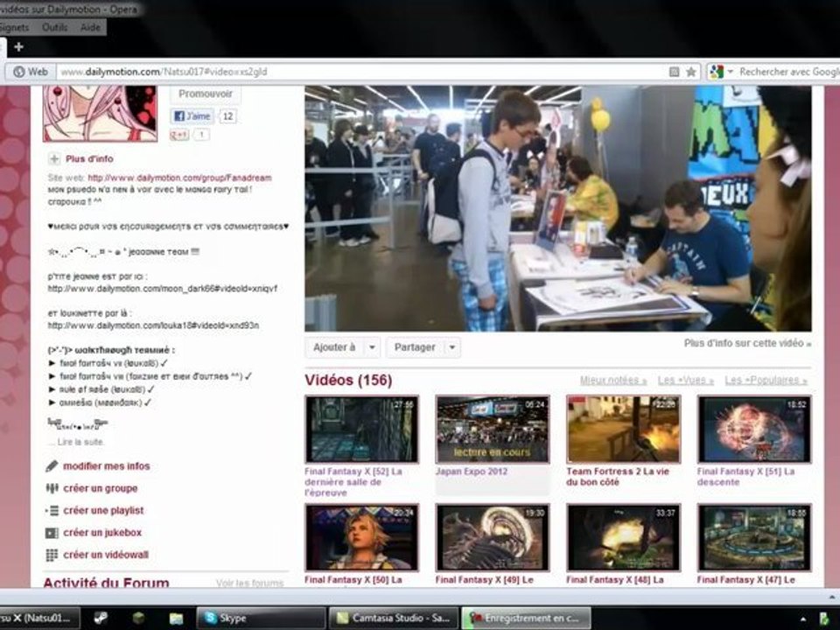Viewport: 840px width, 630px height.
Task: Open the Partager dropdown arrow
Action: coord(452,347)
